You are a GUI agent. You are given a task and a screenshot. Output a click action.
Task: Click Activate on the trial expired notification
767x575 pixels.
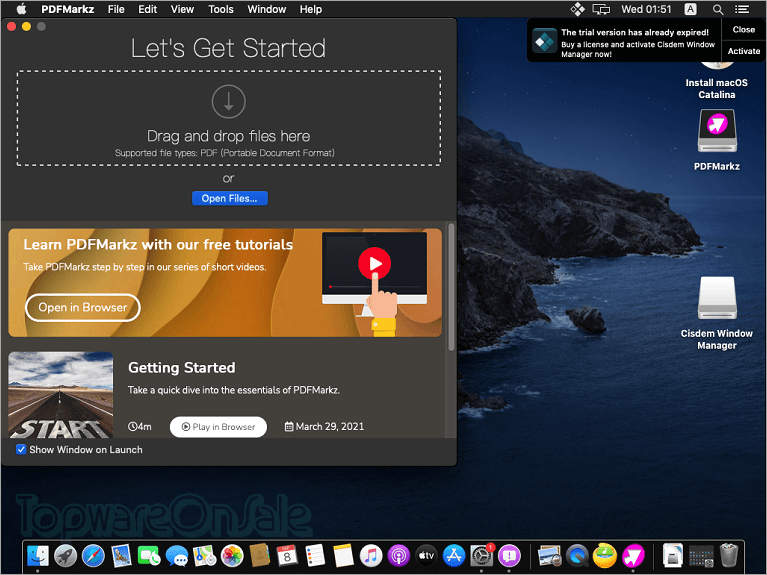tap(744, 51)
